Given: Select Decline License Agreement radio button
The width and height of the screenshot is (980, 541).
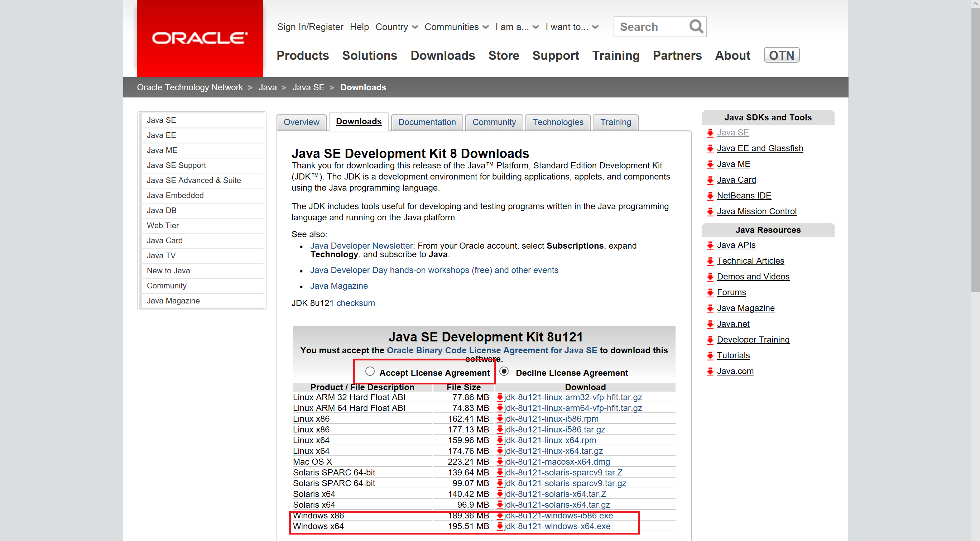Looking at the screenshot, I should 504,371.
